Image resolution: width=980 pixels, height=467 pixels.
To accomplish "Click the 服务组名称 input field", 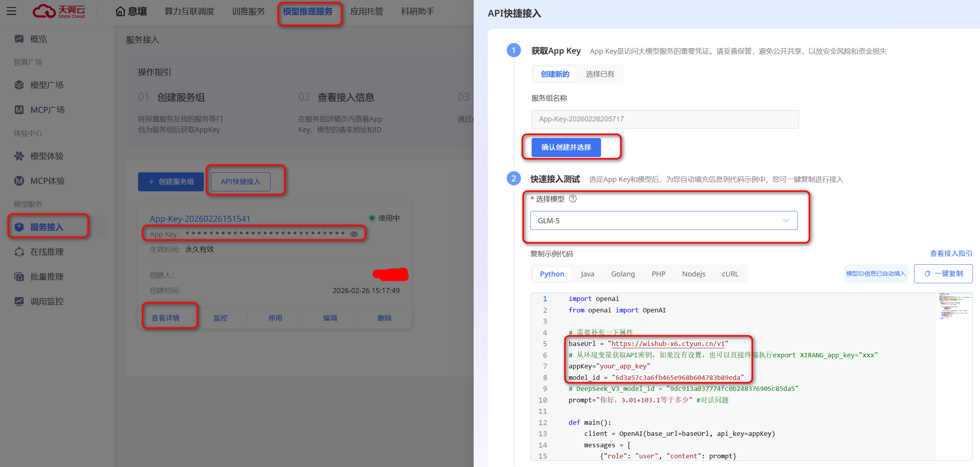I will pos(665,119).
